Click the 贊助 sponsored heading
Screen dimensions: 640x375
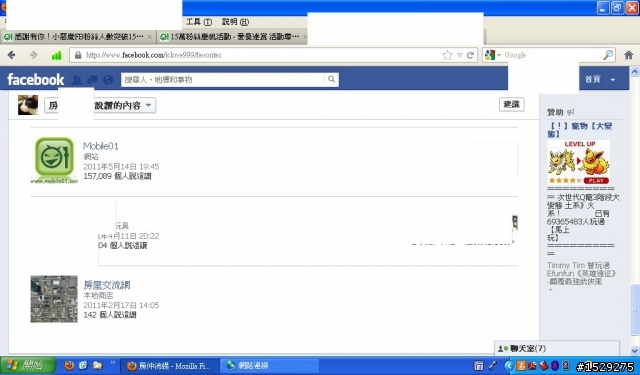(555, 112)
